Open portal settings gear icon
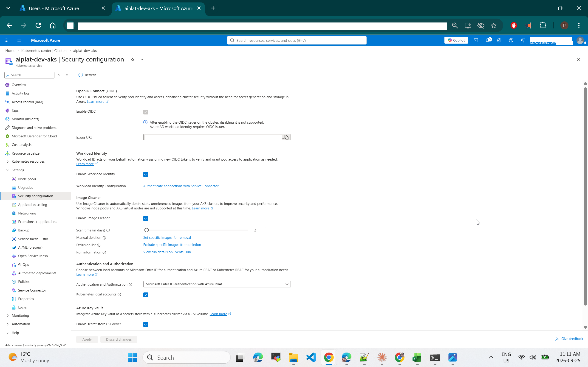The height and width of the screenshot is (367, 588). (x=499, y=40)
